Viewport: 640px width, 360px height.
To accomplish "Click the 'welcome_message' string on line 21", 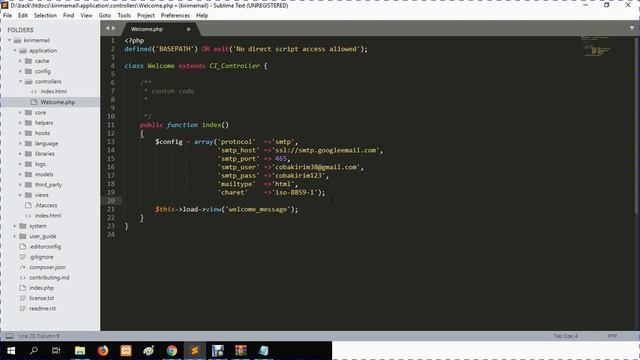I will click(x=258, y=209).
